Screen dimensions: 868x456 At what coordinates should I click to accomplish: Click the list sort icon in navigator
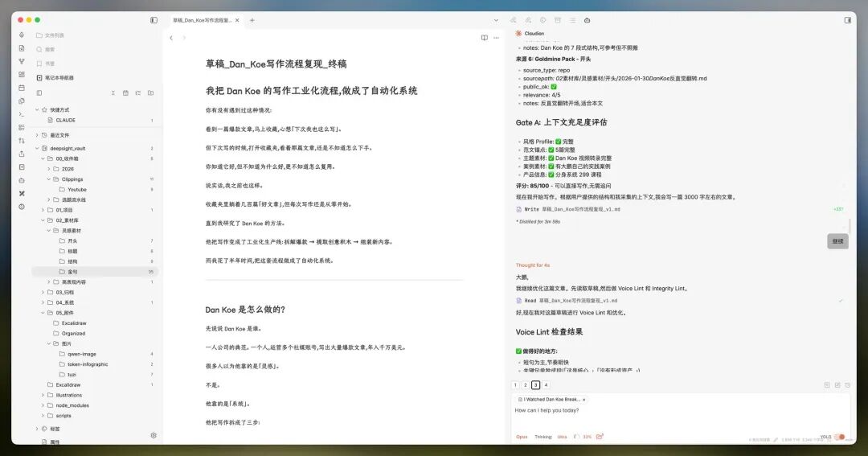point(138,93)
